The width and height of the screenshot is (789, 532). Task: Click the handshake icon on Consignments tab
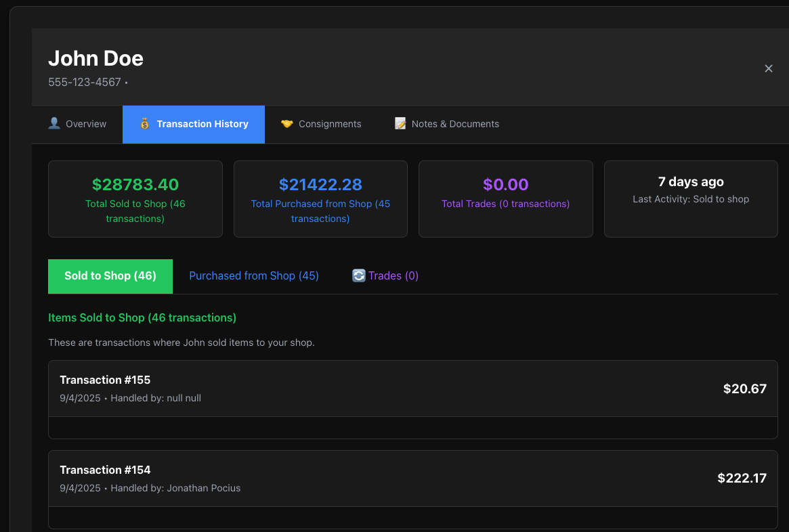[x=286, y=124]
